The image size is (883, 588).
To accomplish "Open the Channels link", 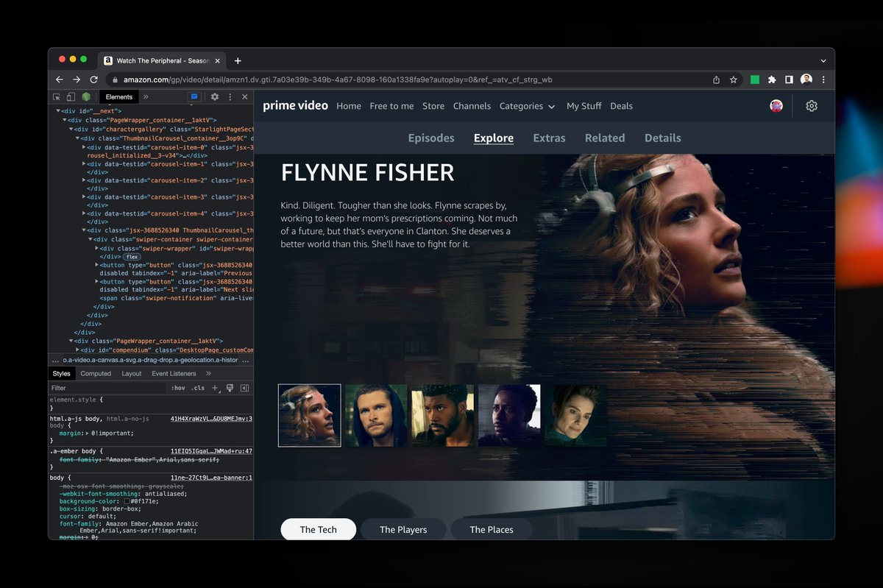I will coord(472,106).
